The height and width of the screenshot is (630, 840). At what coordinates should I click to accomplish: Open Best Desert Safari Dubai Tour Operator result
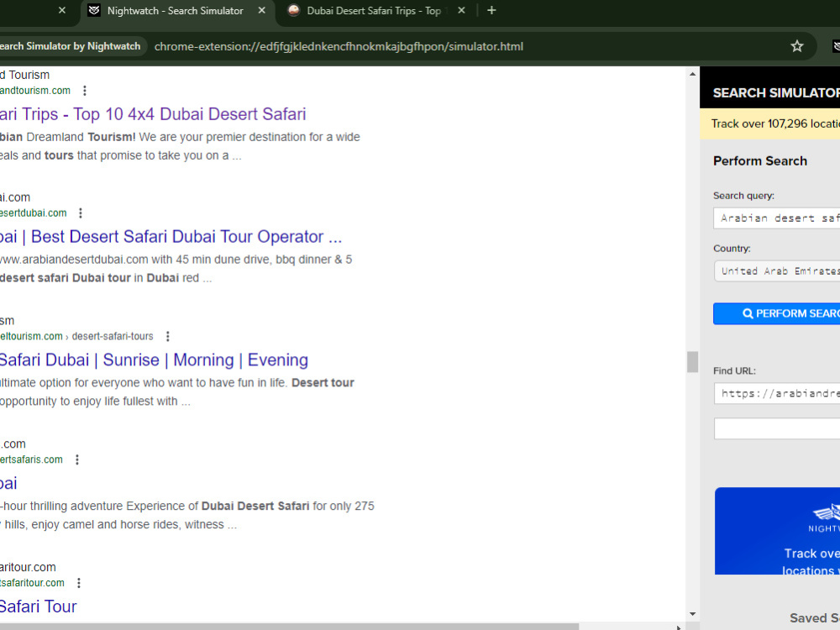pyautogui.click(x=171, y=237)
